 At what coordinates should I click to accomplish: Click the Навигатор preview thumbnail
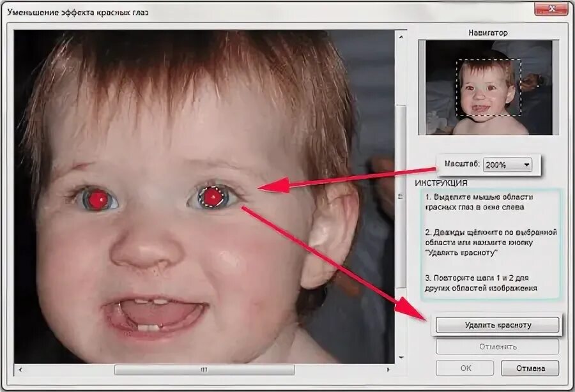[x=489, y=87]
